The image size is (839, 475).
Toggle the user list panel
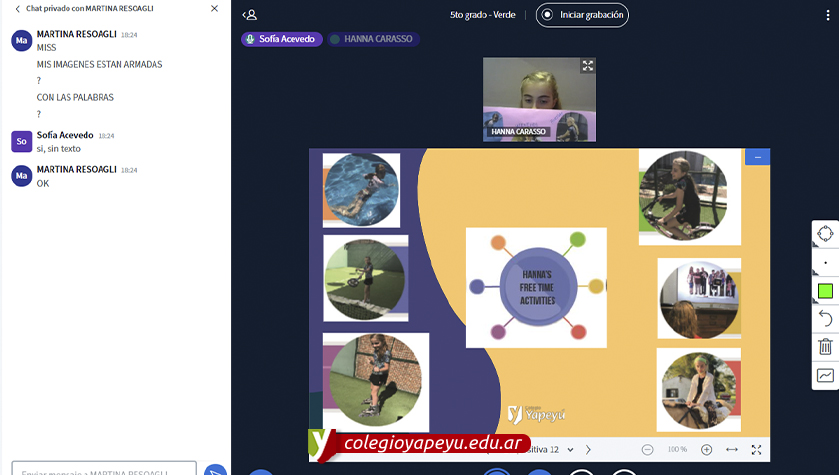(250, 15)
